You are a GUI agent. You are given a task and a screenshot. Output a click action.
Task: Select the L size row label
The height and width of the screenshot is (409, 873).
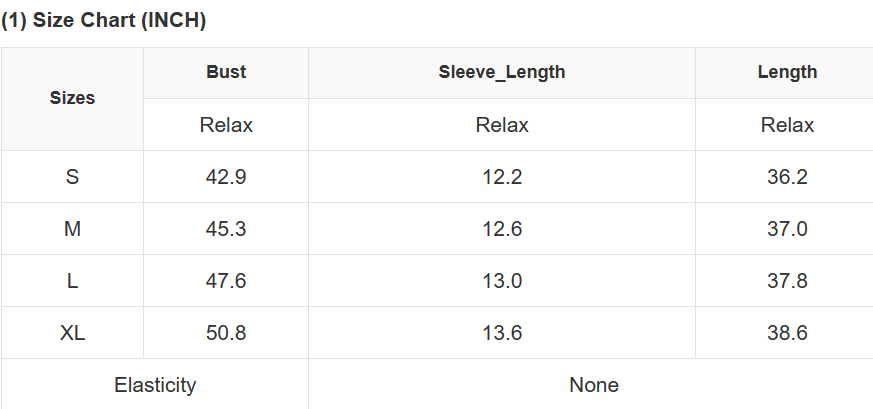[72, 281]
